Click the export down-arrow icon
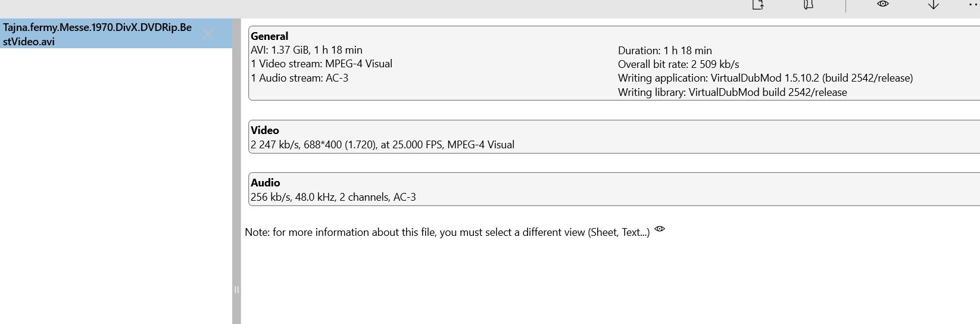Image resolution: width=980 pixels, height=324 pixels. [933, 5]
